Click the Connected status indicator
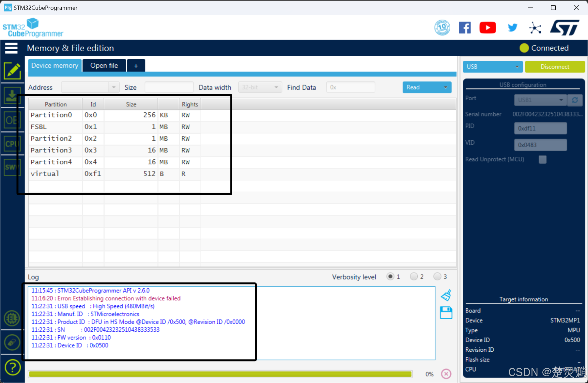This screenshot has height=383, width=588. 544,48
